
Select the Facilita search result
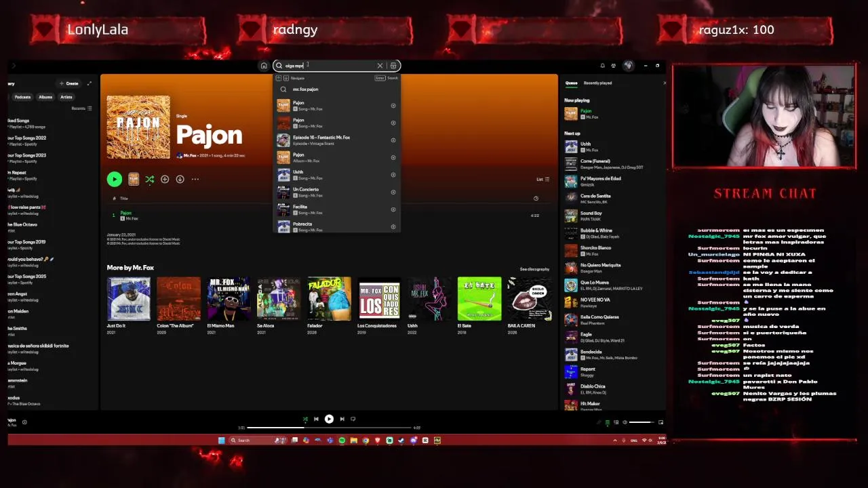337,209
